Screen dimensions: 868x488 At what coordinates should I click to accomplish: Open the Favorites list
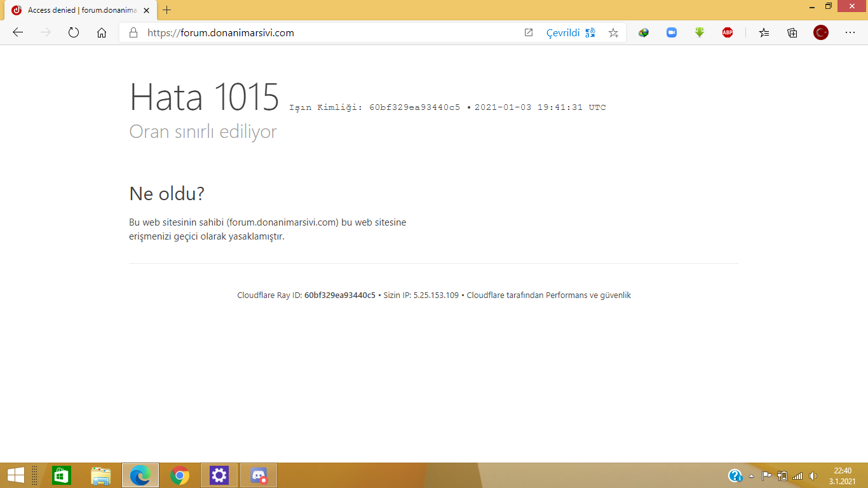click(764, 33)
